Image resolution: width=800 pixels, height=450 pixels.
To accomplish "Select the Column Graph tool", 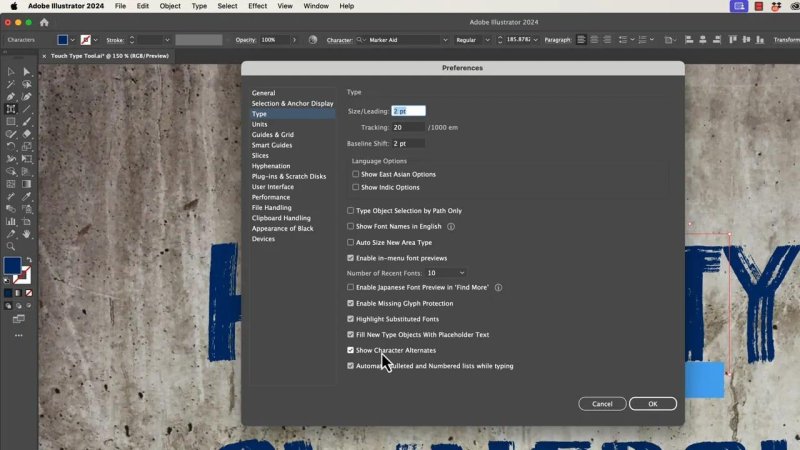I will point(11,221).
